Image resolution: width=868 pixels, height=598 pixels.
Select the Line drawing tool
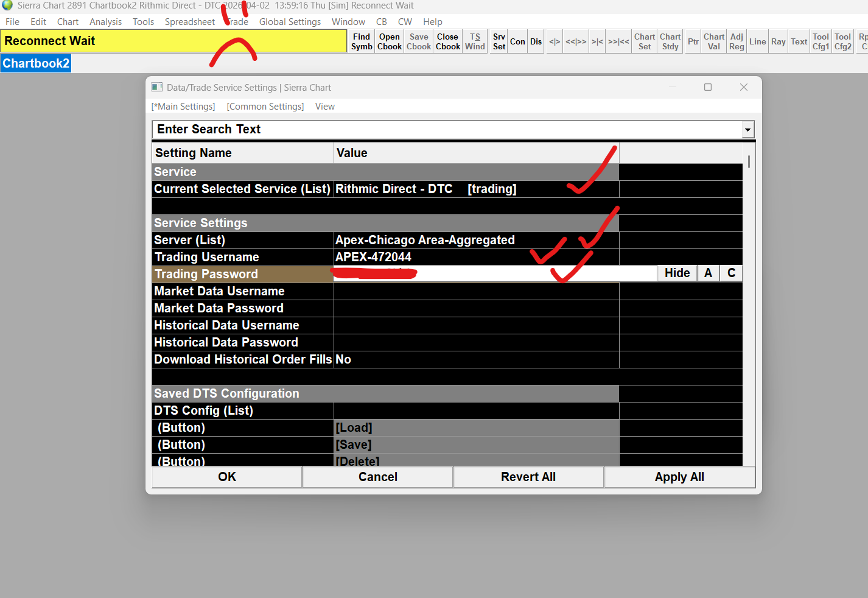click(758, 41)
